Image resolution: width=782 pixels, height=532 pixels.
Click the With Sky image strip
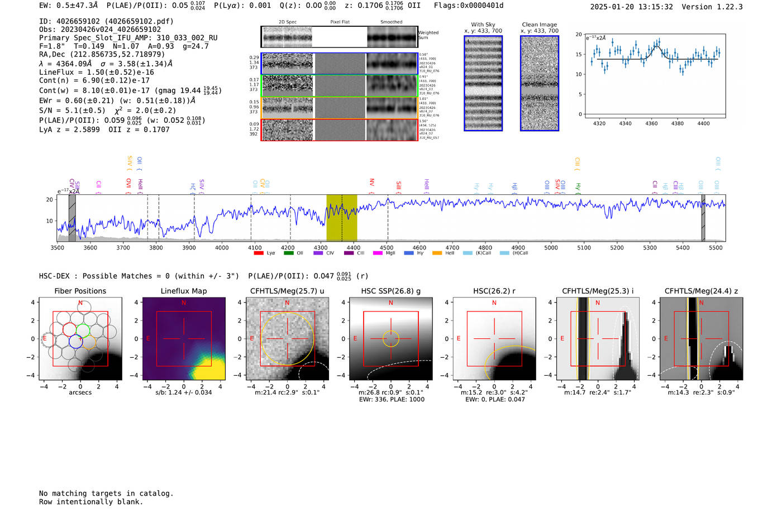(483, 83)
